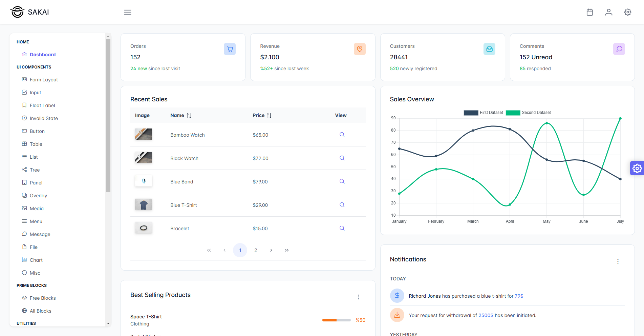This screenshot has height=336, width=644.
Task: Click sidebar scrollbar down arrow
Action: point(108,323)
